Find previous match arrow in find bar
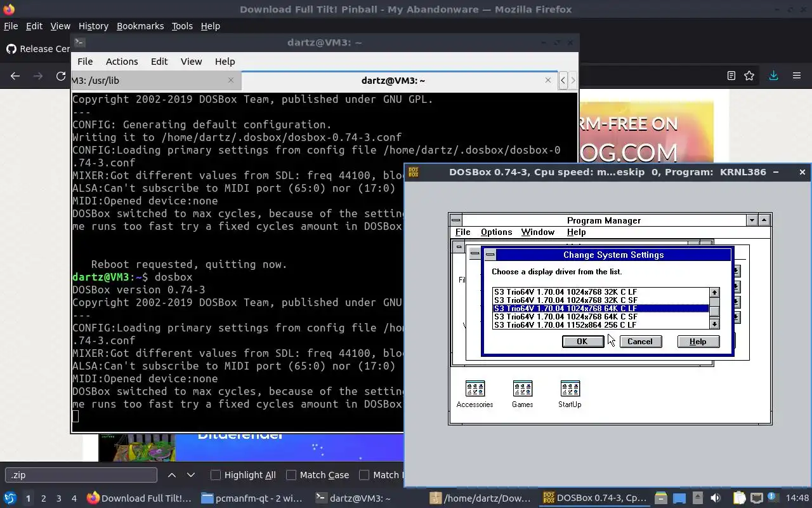This screenshot has height=508, width=812. pos(172,474)
